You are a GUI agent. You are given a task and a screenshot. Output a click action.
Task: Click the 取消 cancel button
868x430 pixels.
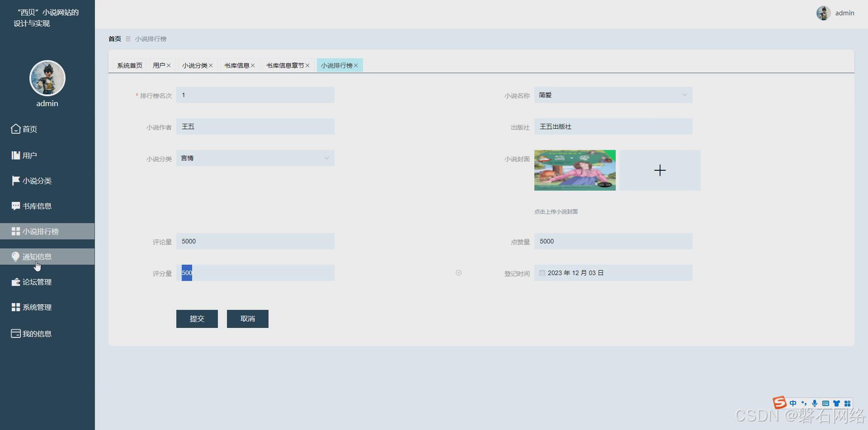coord(248,319)
